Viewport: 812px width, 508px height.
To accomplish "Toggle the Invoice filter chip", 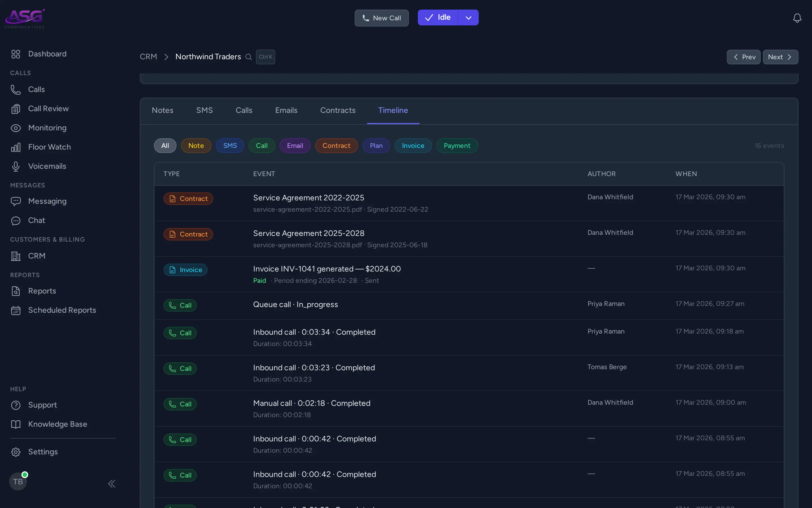I will 413,145.
